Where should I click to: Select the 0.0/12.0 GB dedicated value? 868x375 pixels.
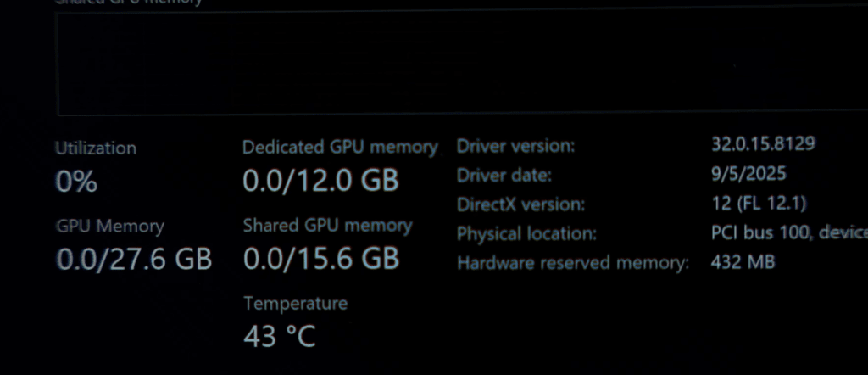point(320,181)
